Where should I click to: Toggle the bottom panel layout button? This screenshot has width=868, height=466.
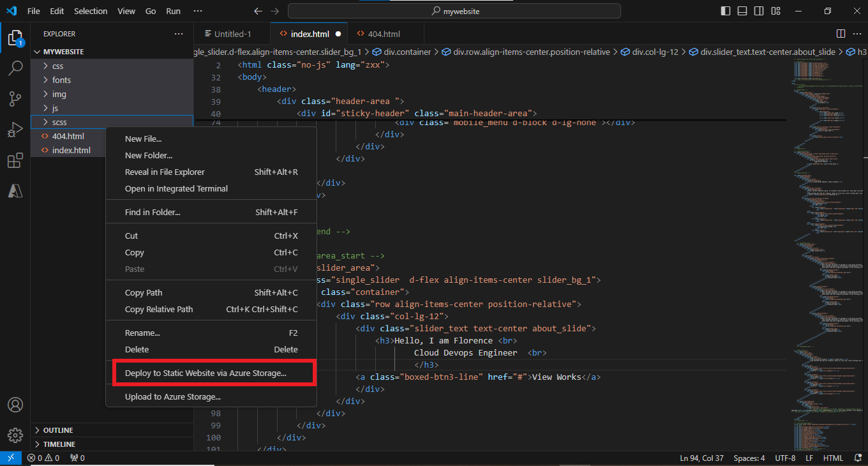(742, 11)
